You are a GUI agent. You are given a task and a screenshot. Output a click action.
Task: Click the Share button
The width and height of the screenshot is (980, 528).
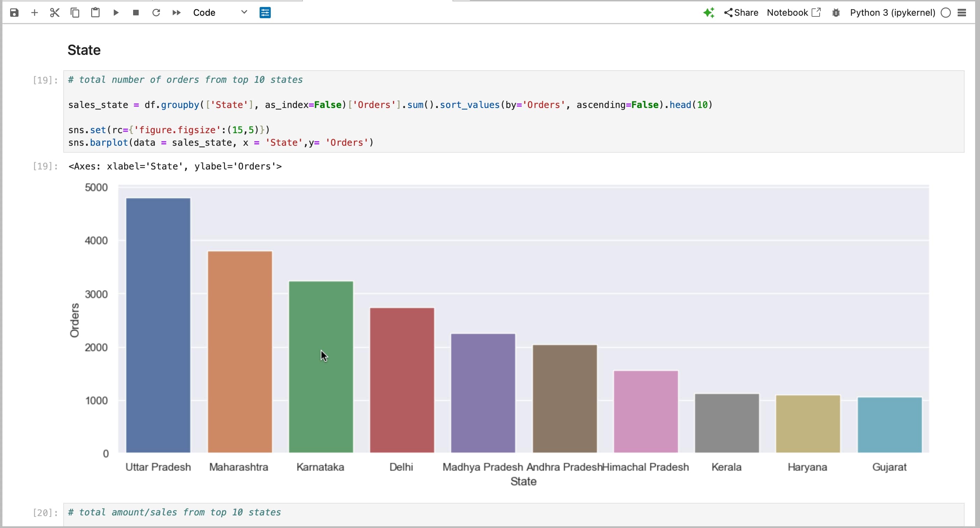tap(741, 13)
